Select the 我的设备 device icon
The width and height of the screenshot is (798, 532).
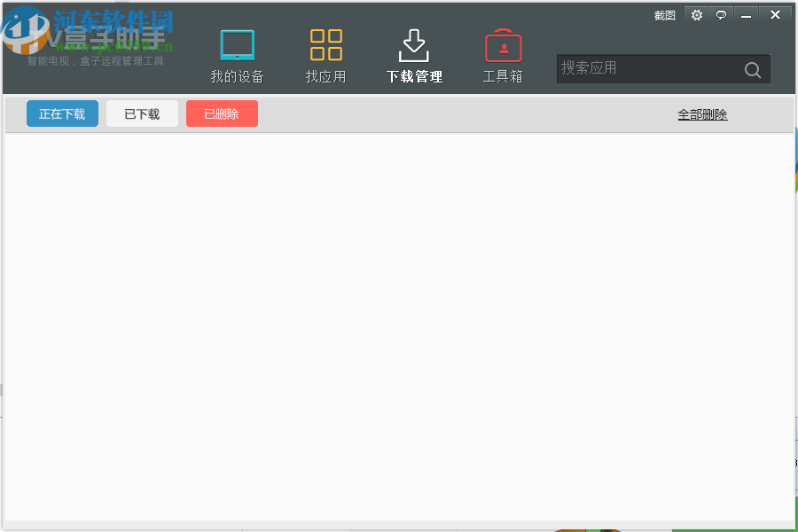point(236,44)
